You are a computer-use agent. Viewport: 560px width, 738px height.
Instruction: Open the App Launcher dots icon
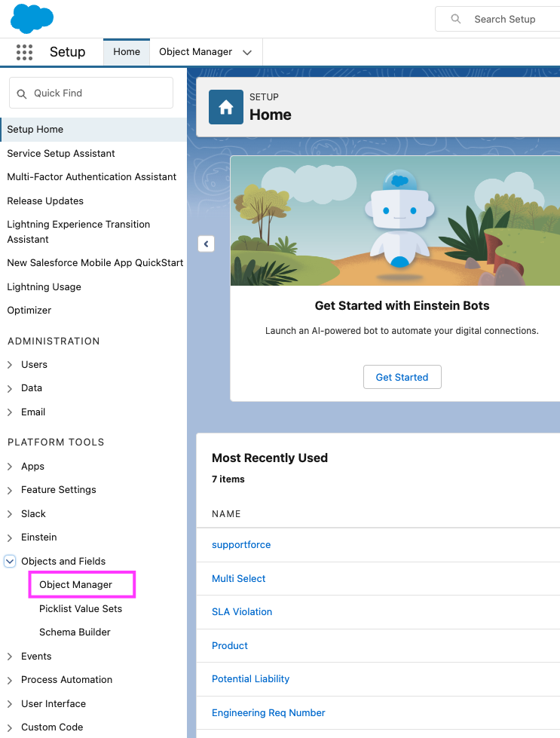click(x=24, y=52)
